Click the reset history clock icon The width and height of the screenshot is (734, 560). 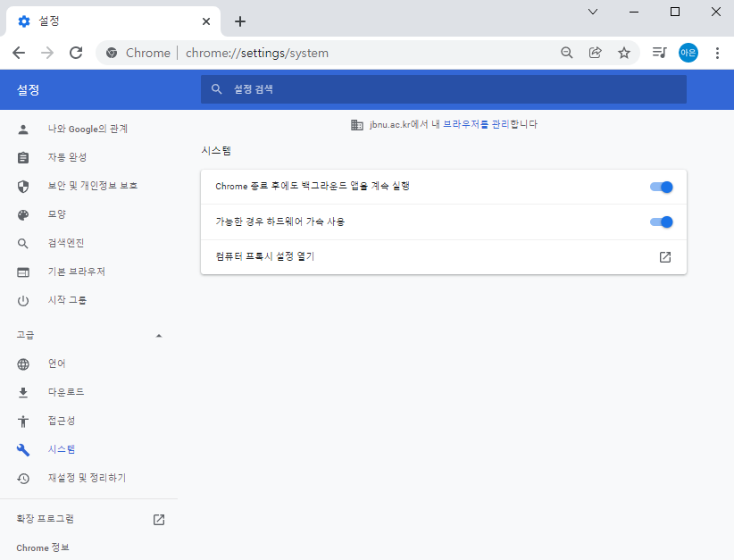(x=23, y=479)
